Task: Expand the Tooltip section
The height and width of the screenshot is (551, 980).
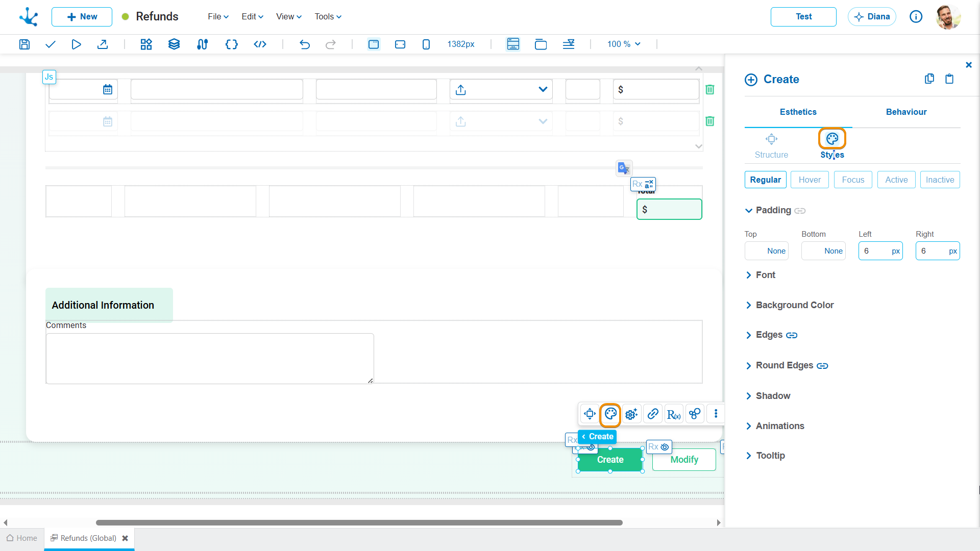Action: [x=766, y=456]
